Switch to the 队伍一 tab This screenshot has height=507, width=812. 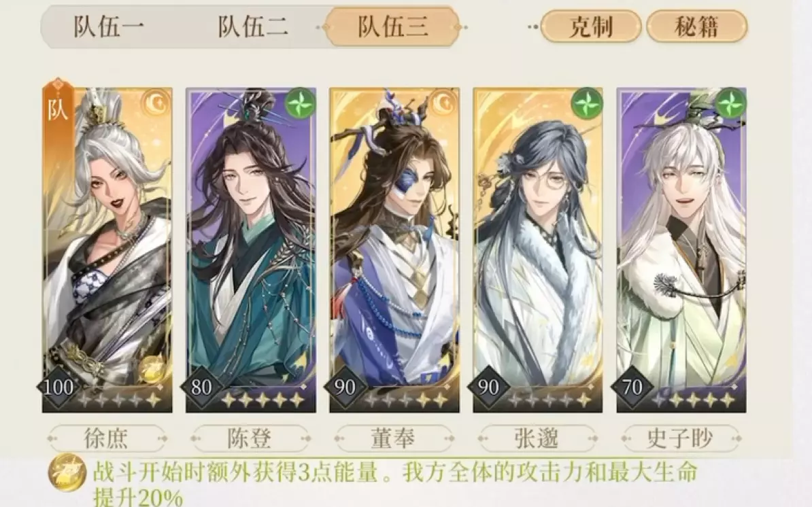108,27
